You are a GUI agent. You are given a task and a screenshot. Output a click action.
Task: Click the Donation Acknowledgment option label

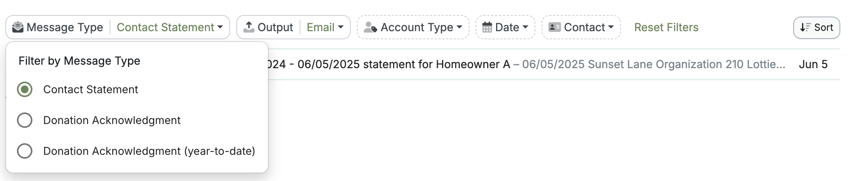click(112, 120)
